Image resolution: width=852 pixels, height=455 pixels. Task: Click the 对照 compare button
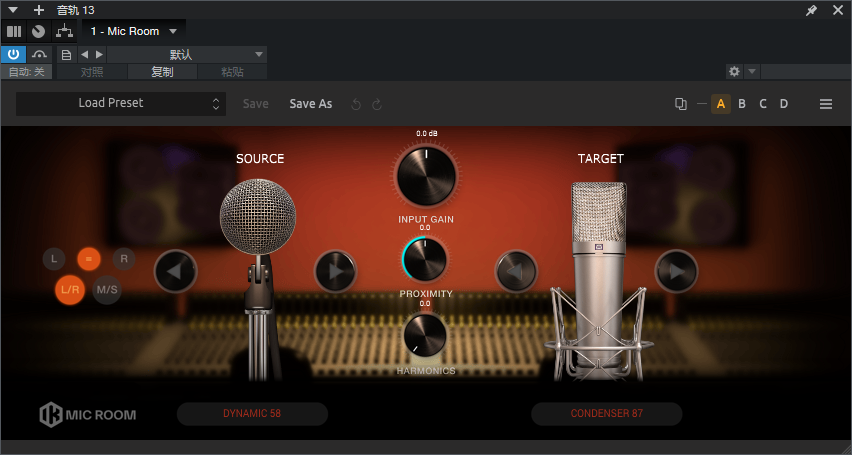(x=92, y=72)
